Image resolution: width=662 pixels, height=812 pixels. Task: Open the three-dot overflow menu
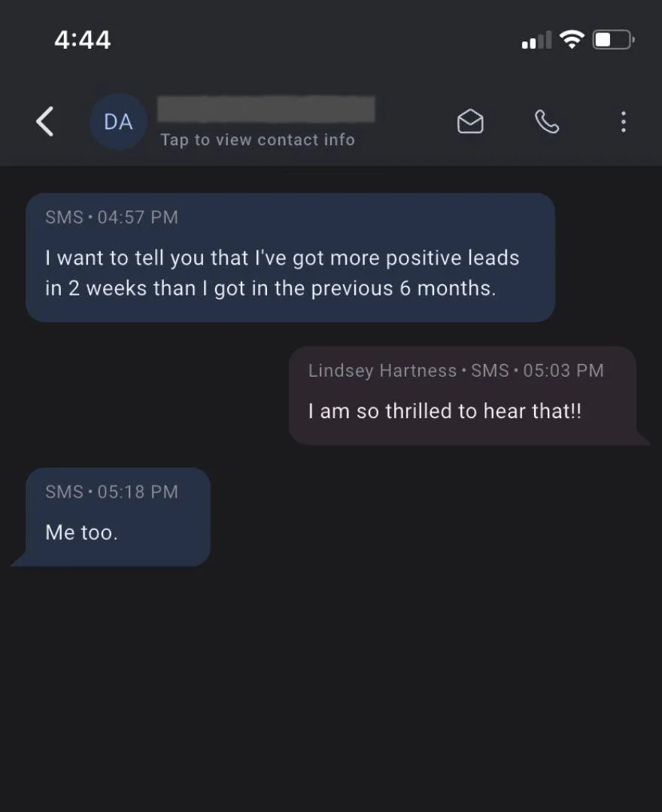[623, 122]
